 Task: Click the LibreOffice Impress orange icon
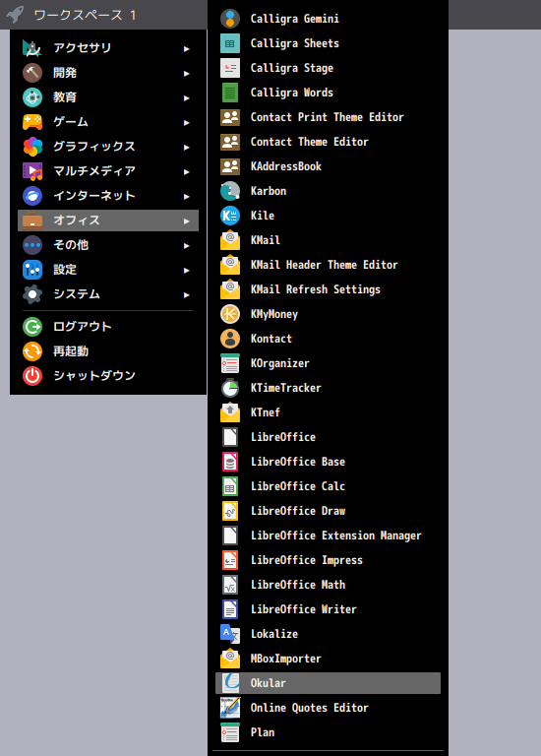[230, 560]
